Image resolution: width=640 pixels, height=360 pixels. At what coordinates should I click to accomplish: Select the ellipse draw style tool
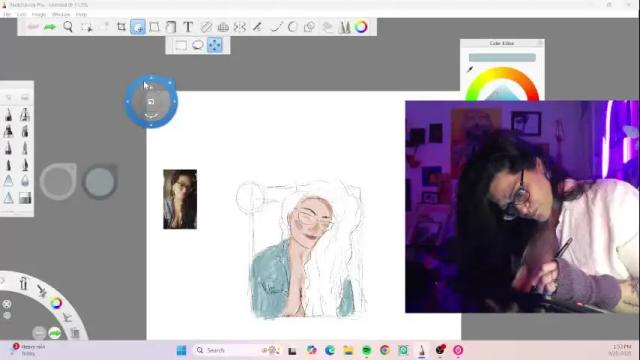tap(293, 27)
